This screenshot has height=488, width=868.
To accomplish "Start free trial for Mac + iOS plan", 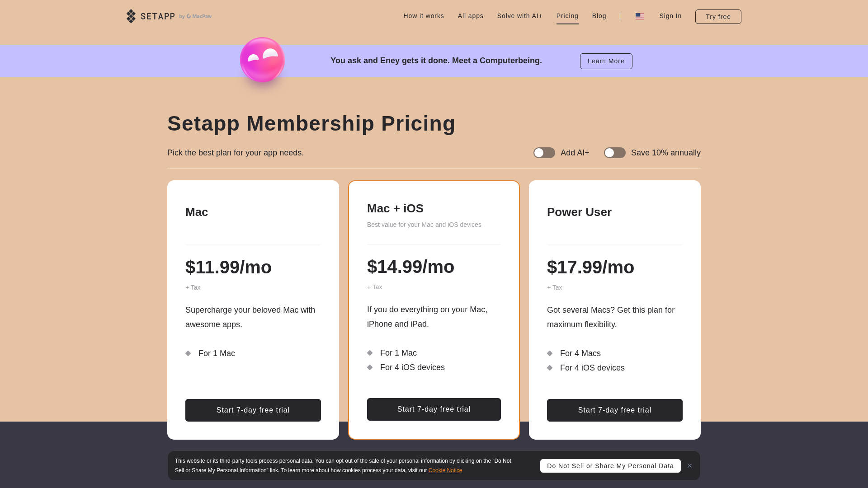I will tap(434, 409).
